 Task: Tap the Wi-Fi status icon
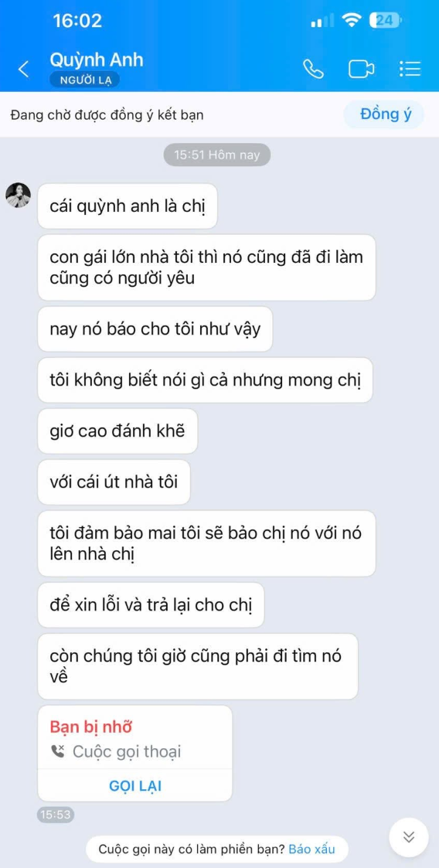351,21
